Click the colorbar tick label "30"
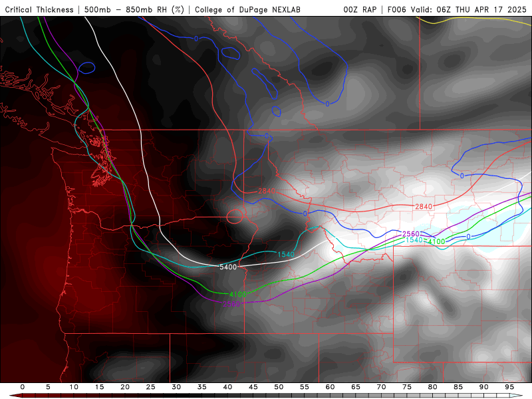Image resolution: width=532 pixels, height=399 pixels. pos(176,387)
